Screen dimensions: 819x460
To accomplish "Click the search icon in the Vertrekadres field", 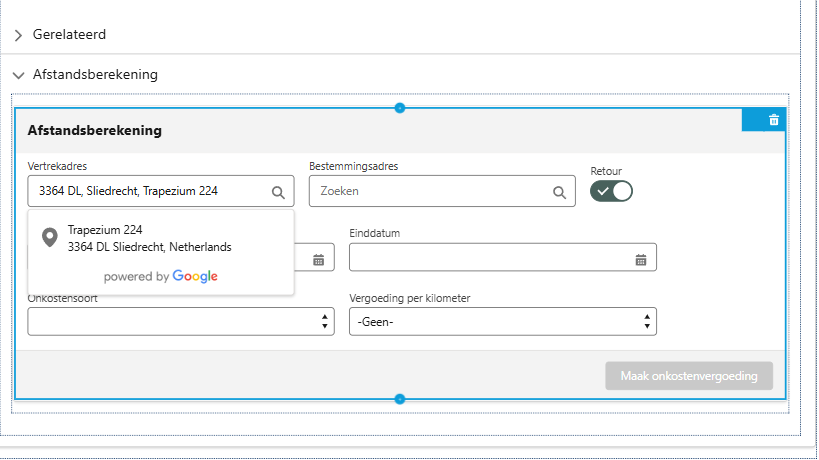I will (278, 191).
